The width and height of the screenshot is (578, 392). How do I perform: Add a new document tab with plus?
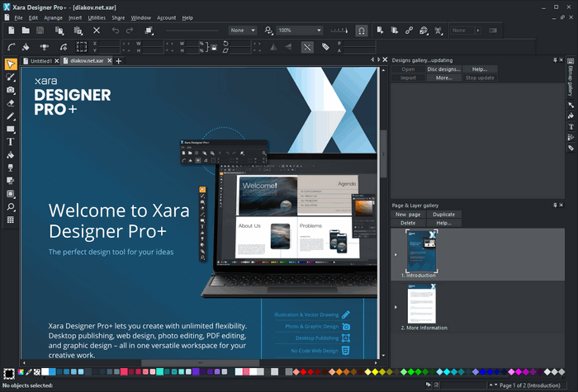coord(119,61)
